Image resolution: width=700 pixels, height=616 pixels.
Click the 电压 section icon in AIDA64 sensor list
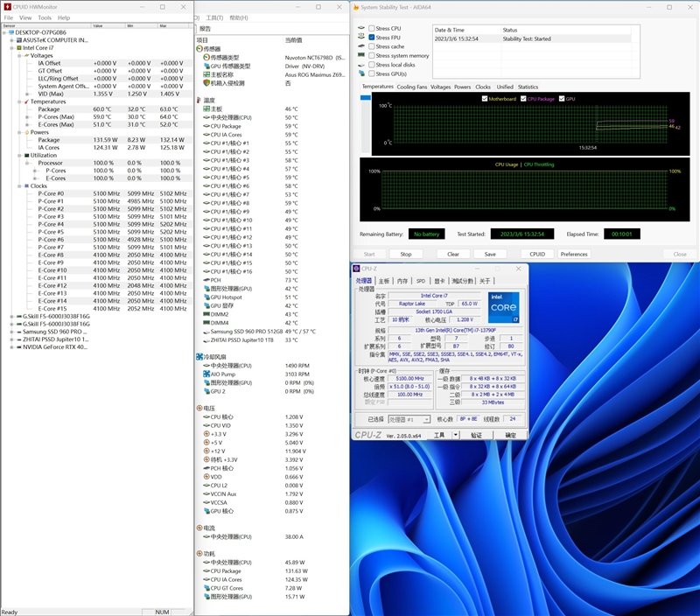199,408
